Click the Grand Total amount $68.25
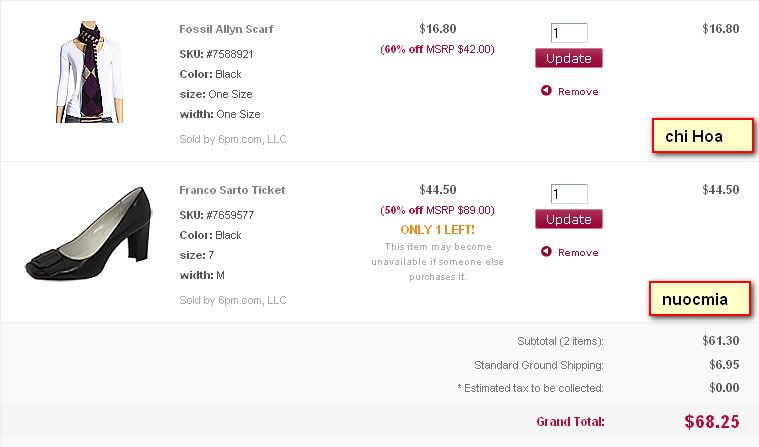This screenshot has width=759, height=447. pyautogui.click(x=712, y=421)
